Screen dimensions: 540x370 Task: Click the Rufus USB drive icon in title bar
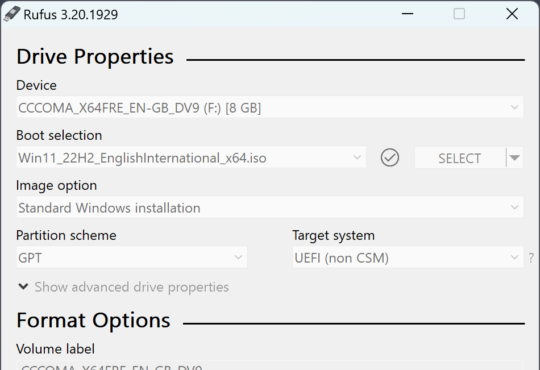pos(12,14)
